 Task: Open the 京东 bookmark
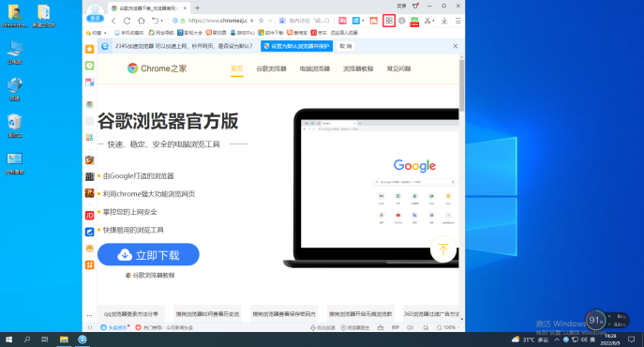click(x=319, y=33)
